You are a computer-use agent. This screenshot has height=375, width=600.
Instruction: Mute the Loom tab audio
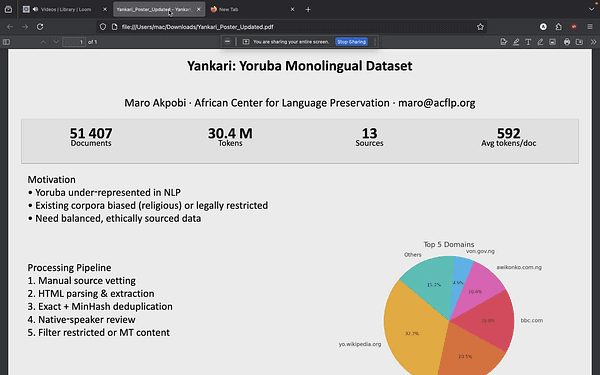tap(35, 9)
